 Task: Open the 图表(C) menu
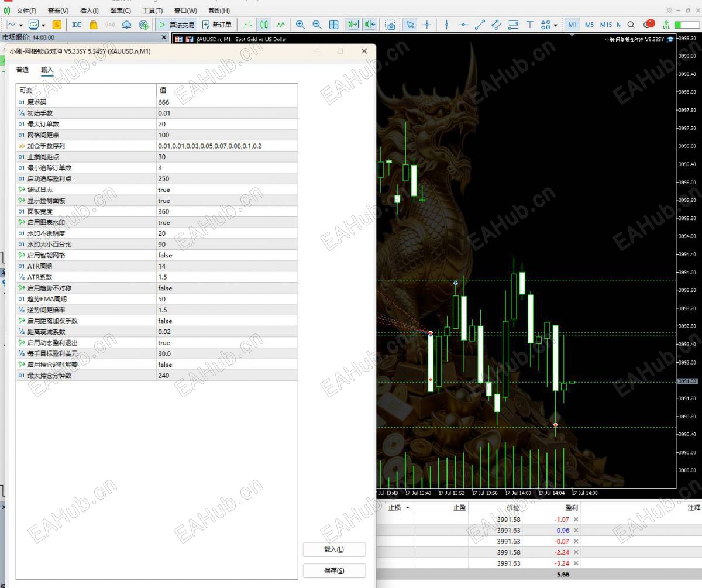click(x=121, y=11)
